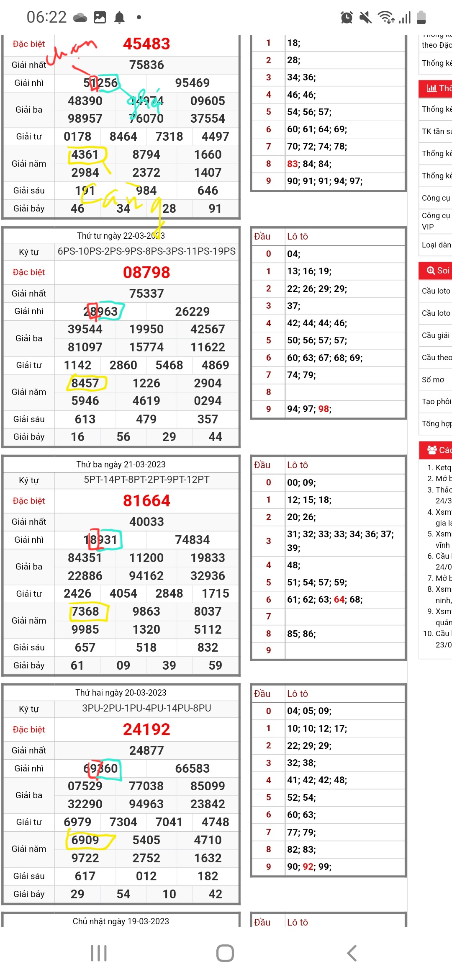Tap the notification bell status icon
452x980 pixels.
pyautogui.click(x=120, y=18)
